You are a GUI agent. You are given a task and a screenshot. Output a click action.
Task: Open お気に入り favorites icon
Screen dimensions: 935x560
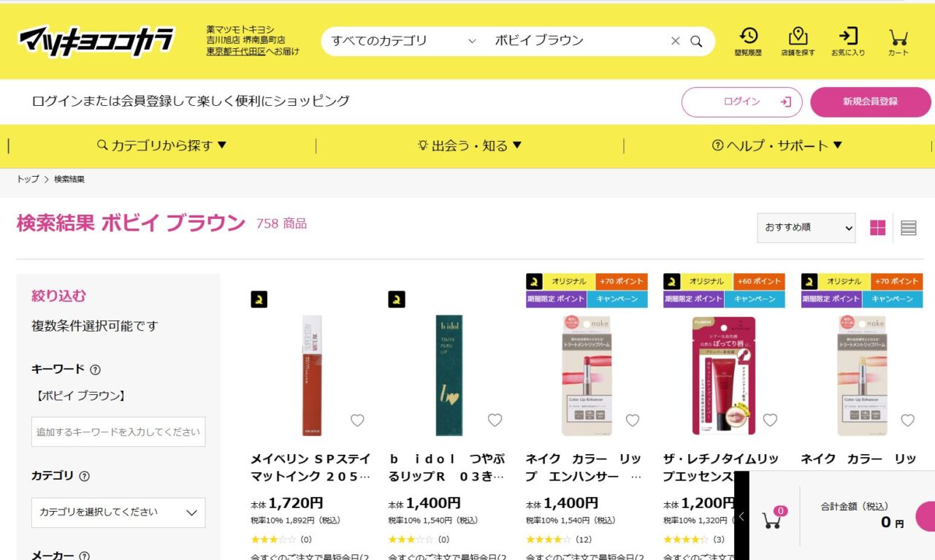pos(848,42)
